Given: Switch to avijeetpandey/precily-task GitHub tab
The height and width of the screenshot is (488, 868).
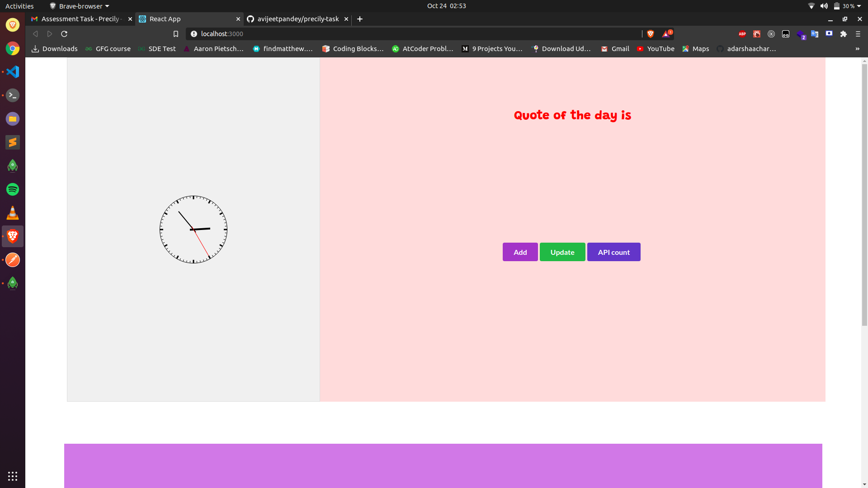Looking at the screenshot, I should coord(297,19).
